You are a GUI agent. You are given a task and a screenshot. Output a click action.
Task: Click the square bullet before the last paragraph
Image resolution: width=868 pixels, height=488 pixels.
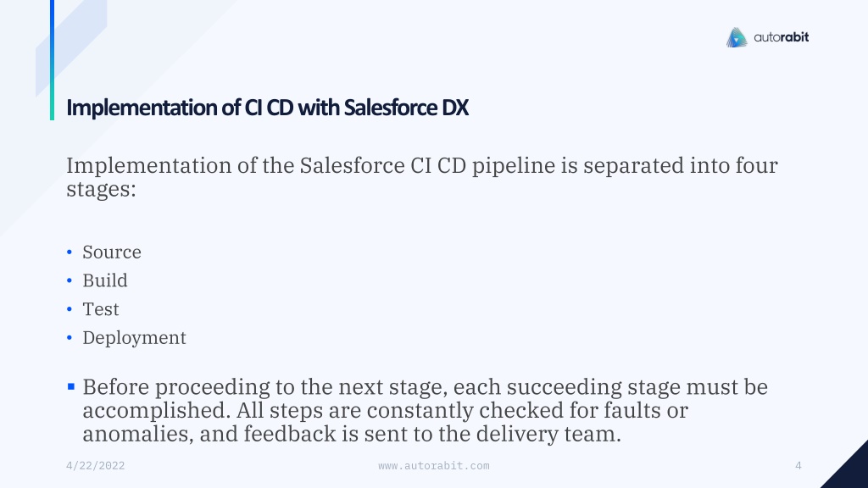71,386
